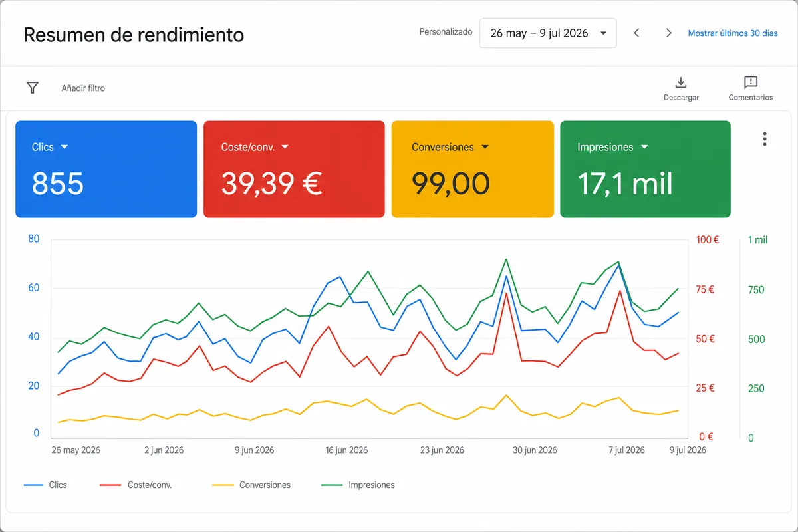Screen dimensions: 798x532
Task: Click the 75 € axis label
Action: tap(706, 290)
